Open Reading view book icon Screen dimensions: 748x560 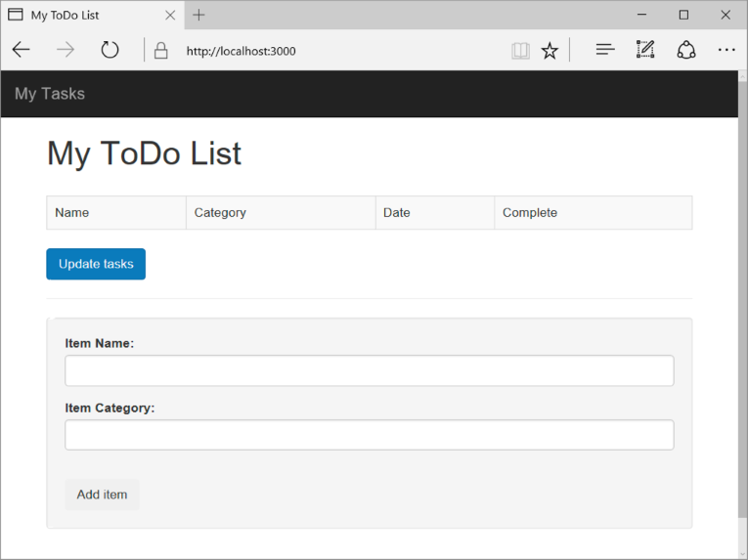520,51
